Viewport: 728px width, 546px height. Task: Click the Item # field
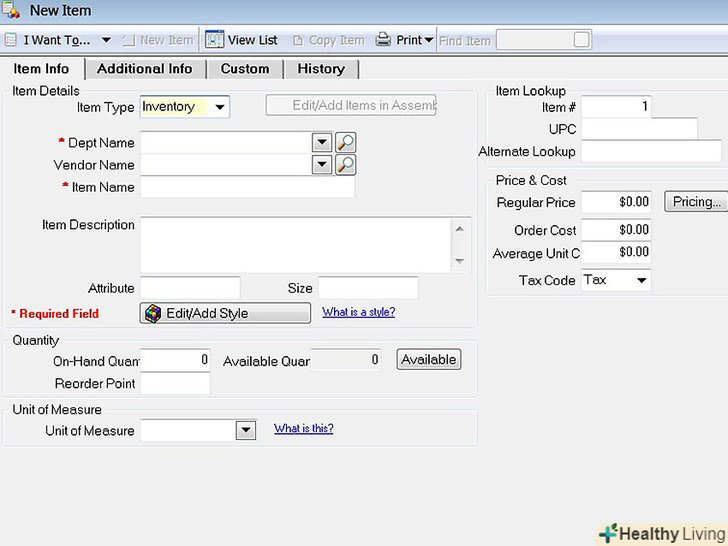617,107
